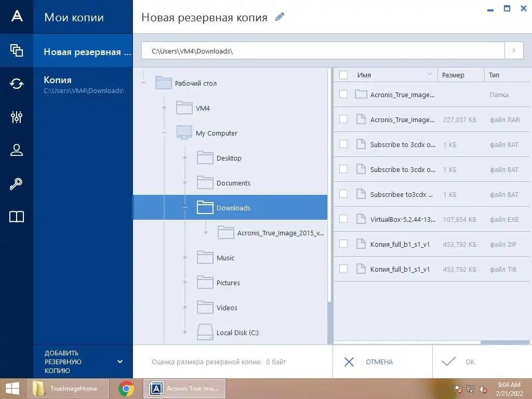Check the Acronis_True_Image RAR file checkbox
The height and width of the screenshot is (399, 532).
click(343, 119)
